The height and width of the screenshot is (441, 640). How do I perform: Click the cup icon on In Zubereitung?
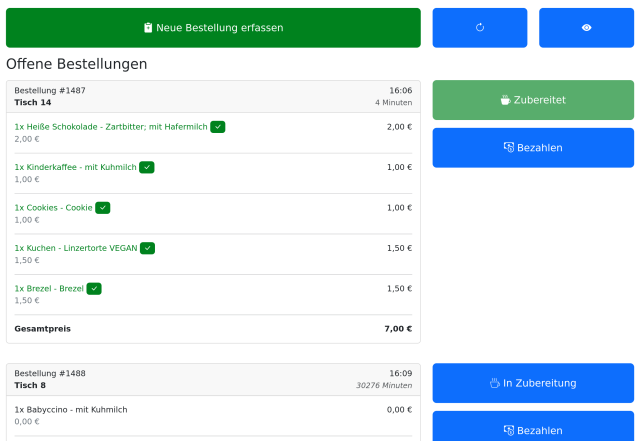click(x=494, y=383)
